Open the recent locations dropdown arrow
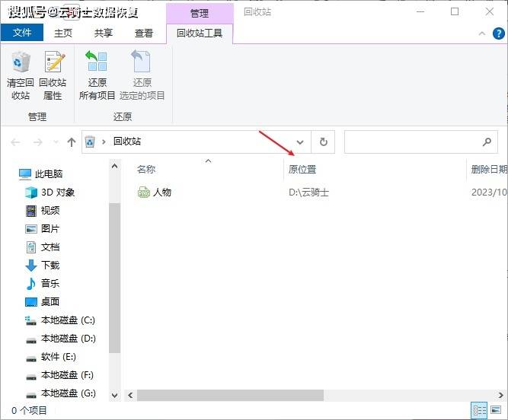Viewport: 508px width, 420px height. click(x=56, y=142)
